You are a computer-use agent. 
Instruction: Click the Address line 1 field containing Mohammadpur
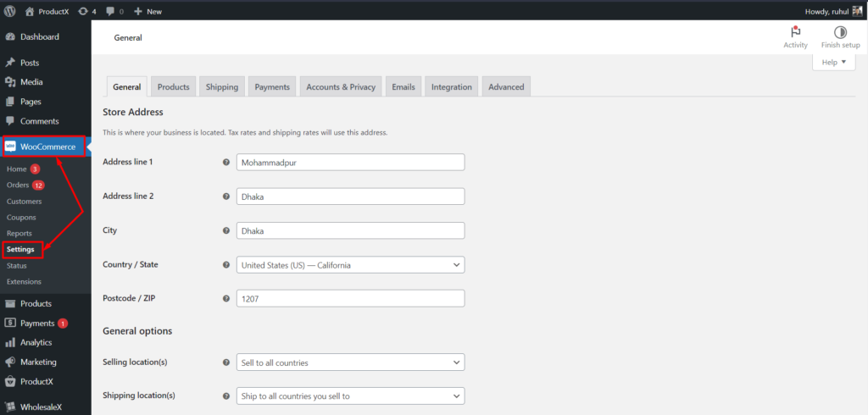click(350, 163)
